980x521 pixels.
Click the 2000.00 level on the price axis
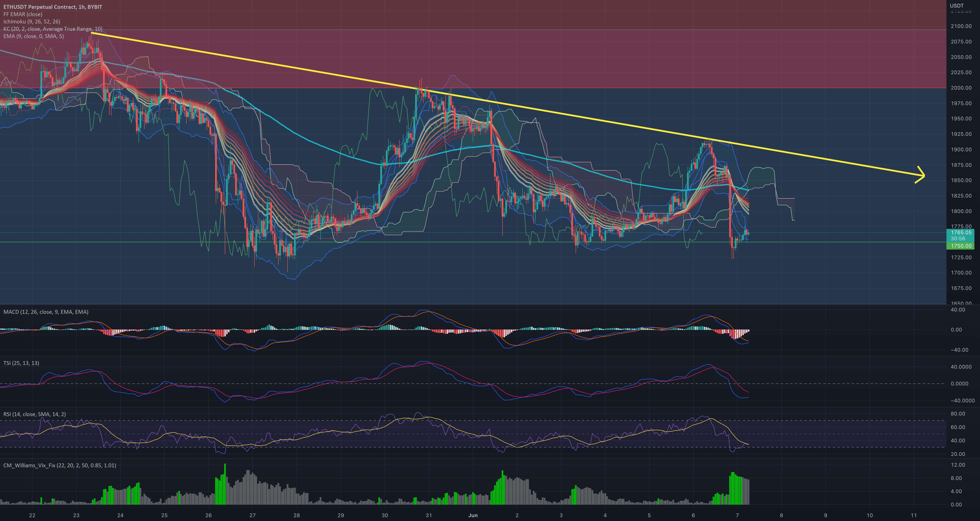pos(961,88)
